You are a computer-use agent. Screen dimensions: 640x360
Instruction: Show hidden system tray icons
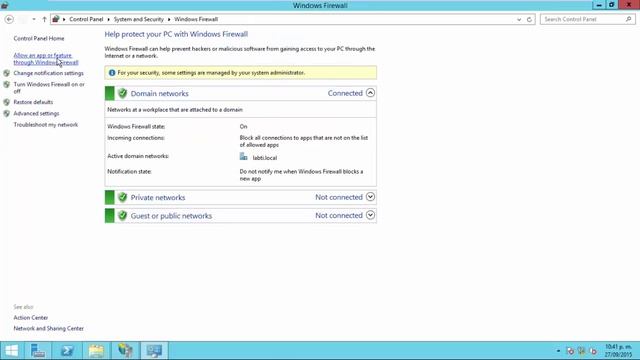[x=558, y=351]
